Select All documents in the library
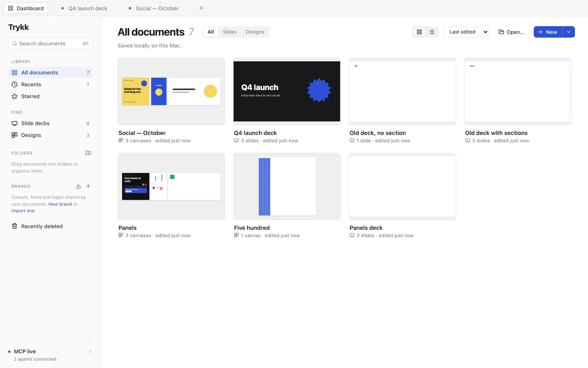588x368 pixels. 50,72
